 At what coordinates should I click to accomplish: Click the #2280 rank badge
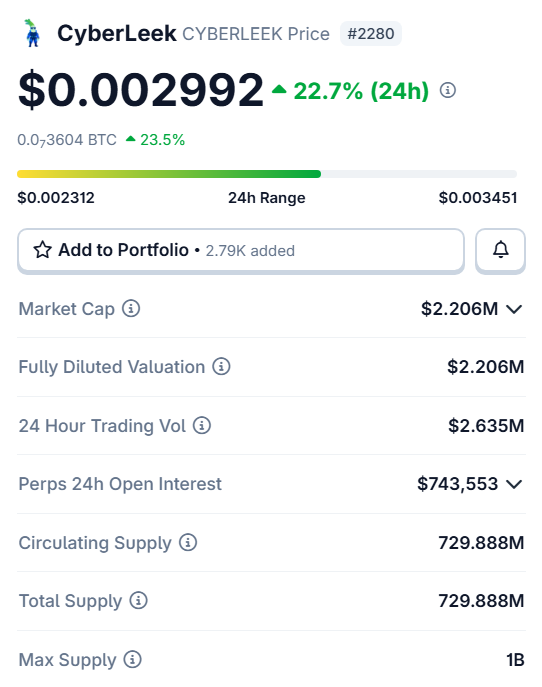pos(371,34)
